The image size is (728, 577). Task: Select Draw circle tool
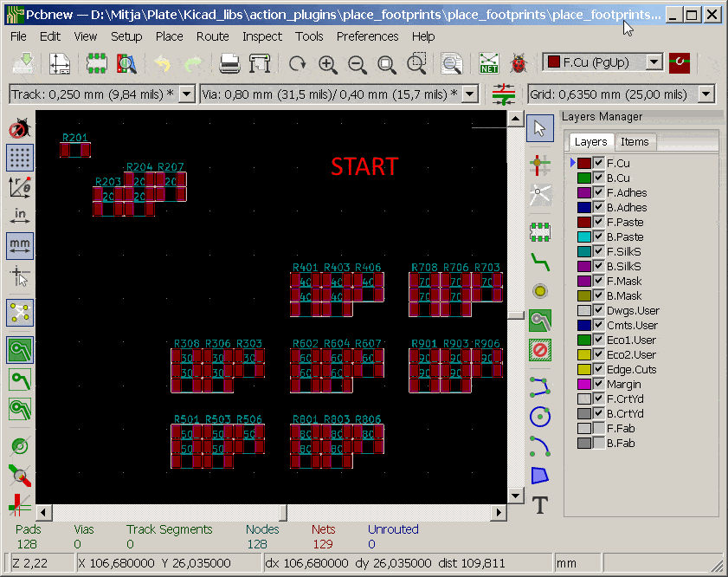coord(540,416)
